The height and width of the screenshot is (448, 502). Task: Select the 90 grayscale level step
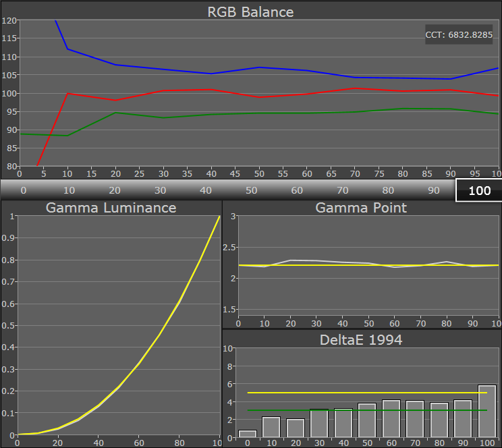(434, 190)
